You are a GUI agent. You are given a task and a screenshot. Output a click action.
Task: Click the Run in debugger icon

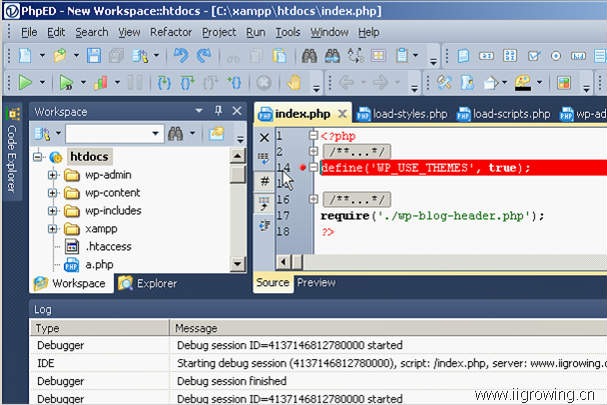pos(66,82)
